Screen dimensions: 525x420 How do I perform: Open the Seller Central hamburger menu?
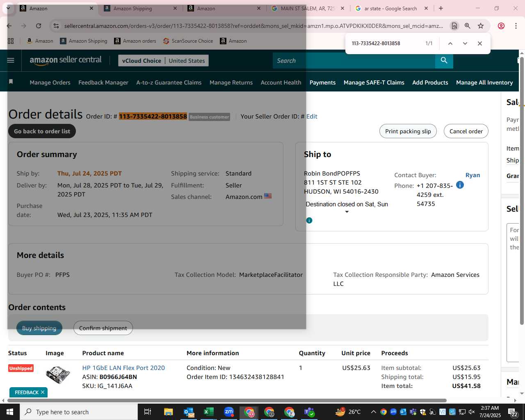(x=11, y=60)
